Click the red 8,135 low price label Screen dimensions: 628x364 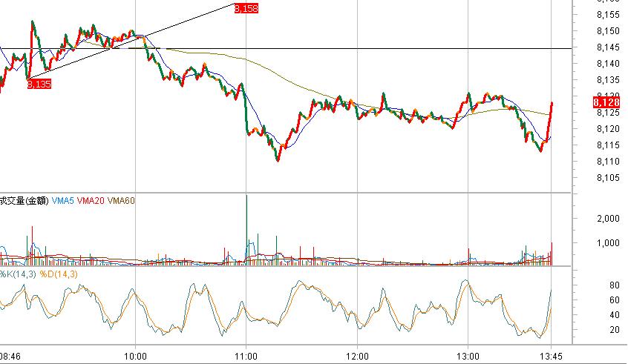[x=39, y=84]
